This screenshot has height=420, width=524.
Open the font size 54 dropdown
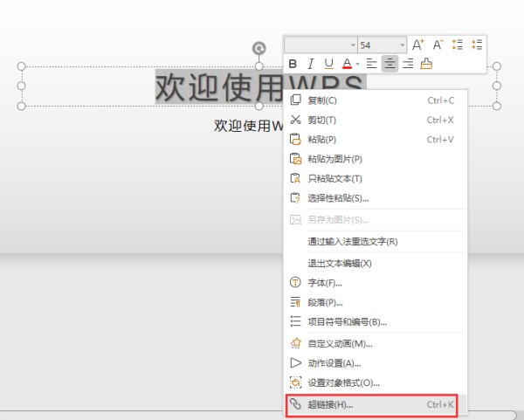402,45
